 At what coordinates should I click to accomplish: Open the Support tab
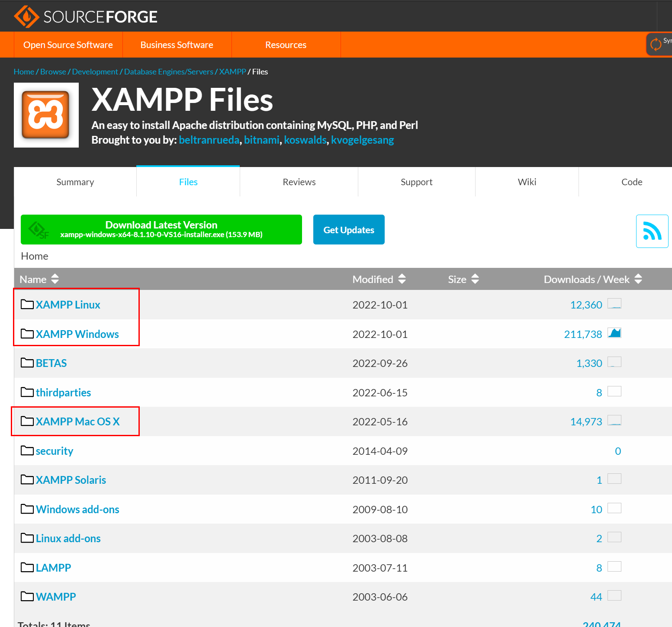pos(417,182)
